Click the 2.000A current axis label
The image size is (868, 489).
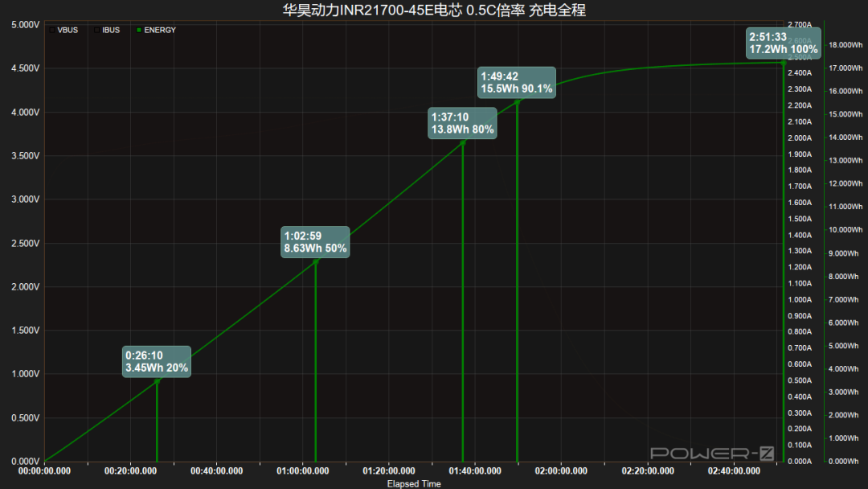click(x=800, y=138)
